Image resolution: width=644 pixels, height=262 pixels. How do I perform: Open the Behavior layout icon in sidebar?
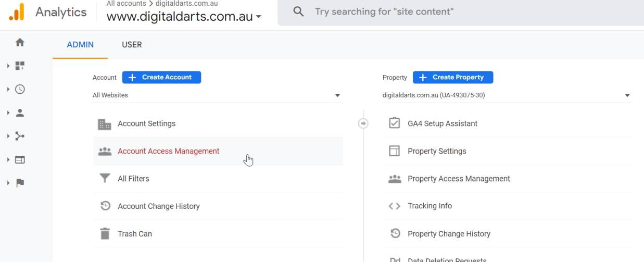(x=20, y=159)
